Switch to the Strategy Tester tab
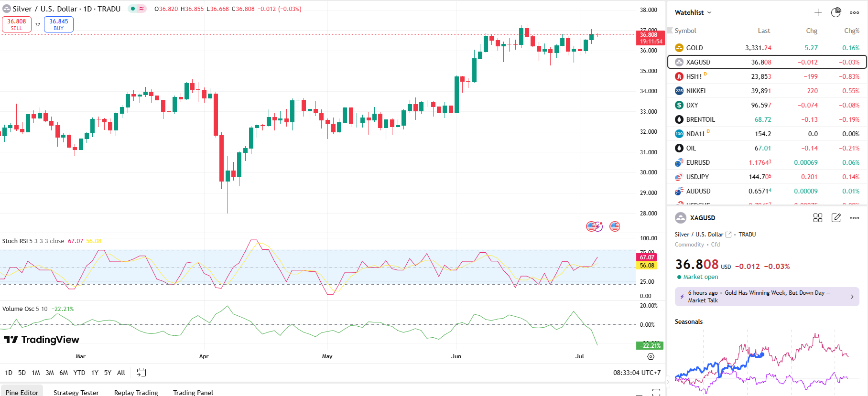Viewport: 868px width, 396px height. [76, 392]
